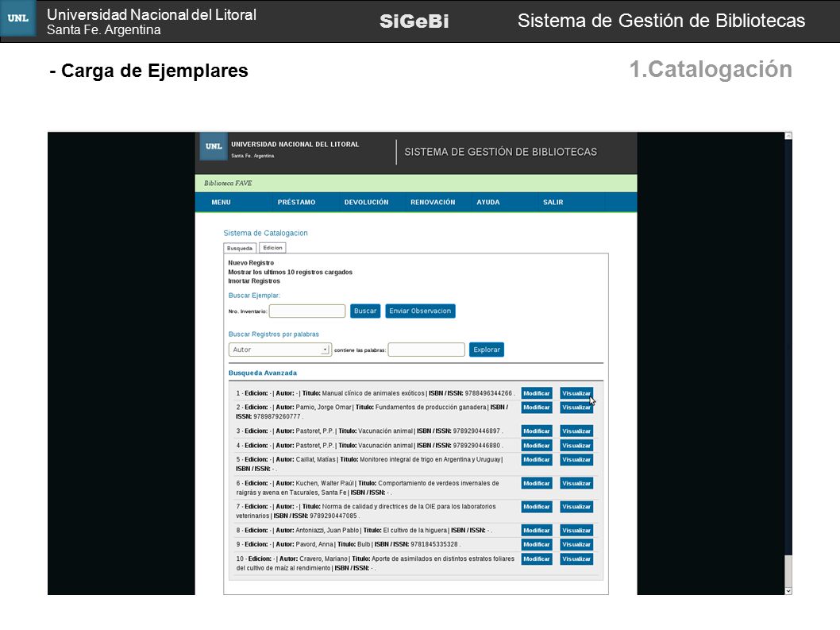Modificar record 4 Vacunación animal ISBN 9789290446880
The height and width of the screenshot is (630, 840).
537,446
